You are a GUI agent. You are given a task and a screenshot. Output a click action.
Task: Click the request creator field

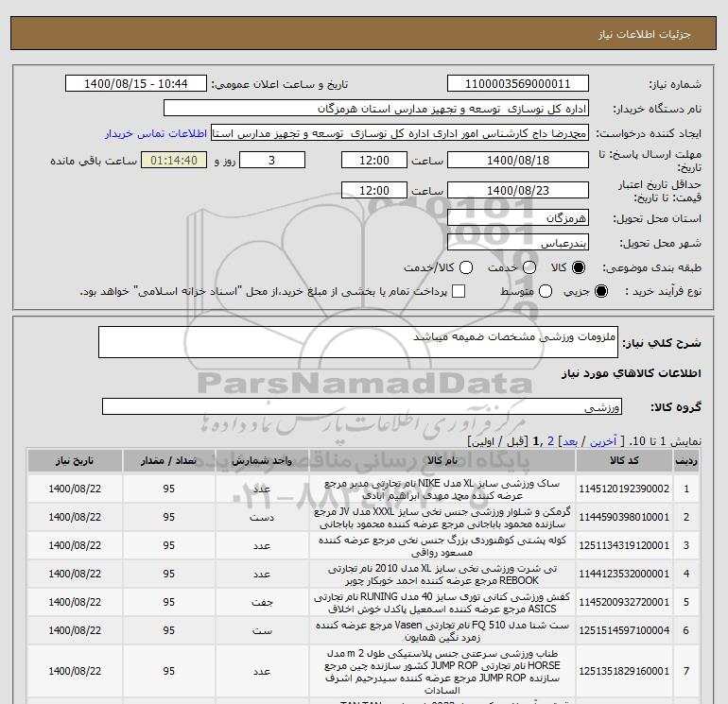[x=400, y=133]
